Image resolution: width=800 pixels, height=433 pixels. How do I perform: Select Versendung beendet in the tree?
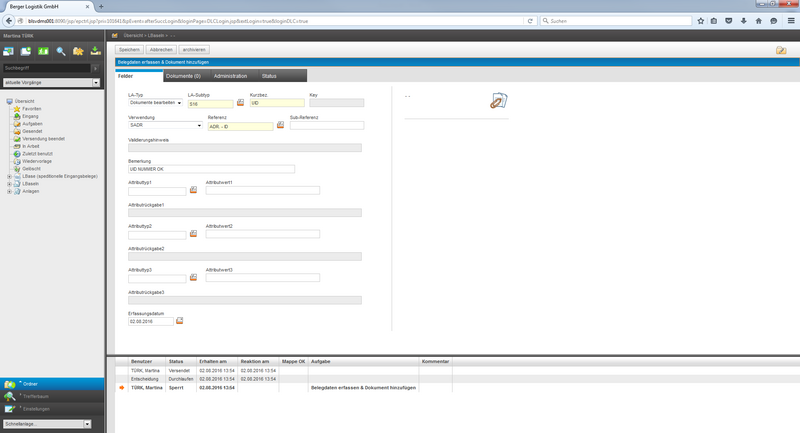(43, 139)
